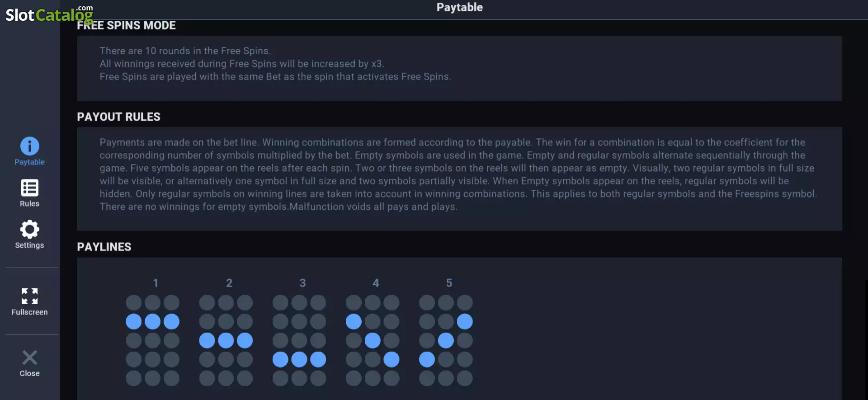
Task: Click the payline 4 diagonal diagram
Action: [x=373, y=340]
